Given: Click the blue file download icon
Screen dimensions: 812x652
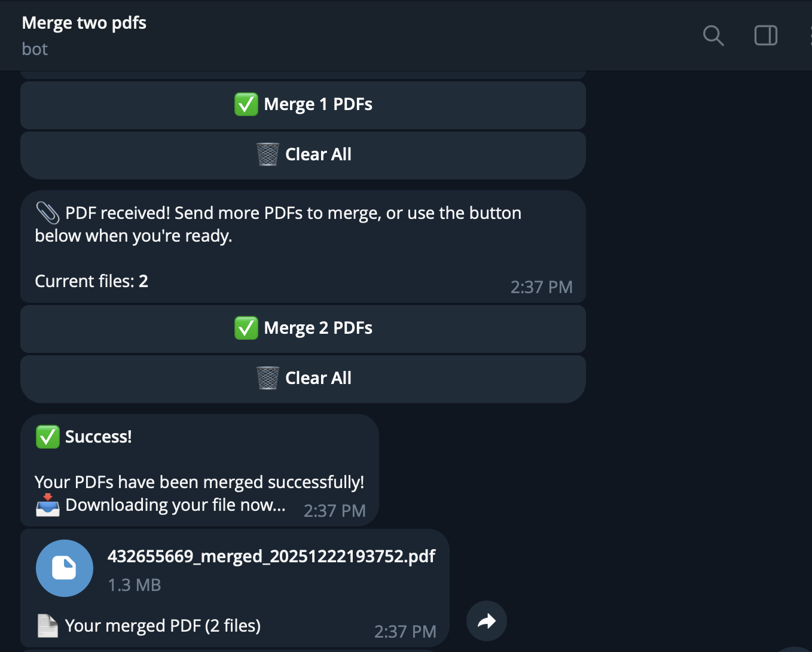Looking at the screenshot, I should pyautogui.click(x=65, y=568).
